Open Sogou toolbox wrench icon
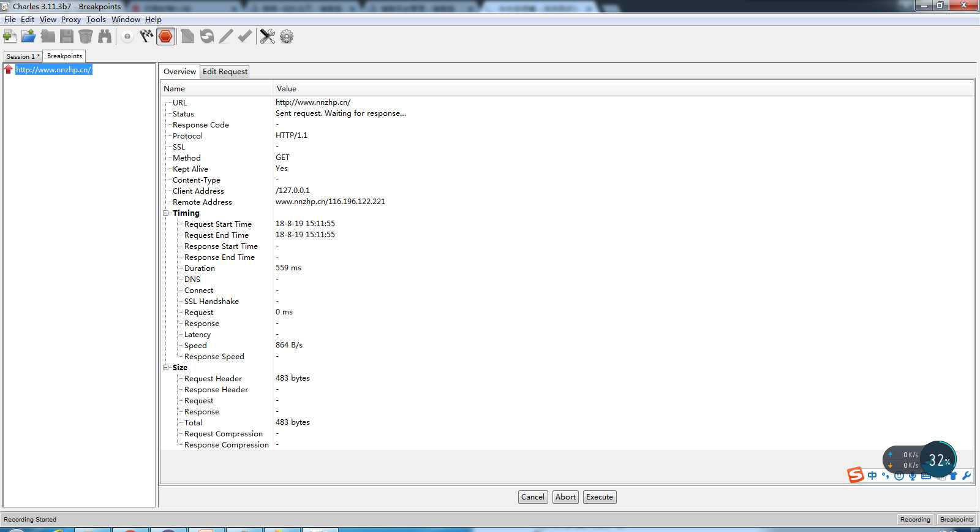 point(967,476)
